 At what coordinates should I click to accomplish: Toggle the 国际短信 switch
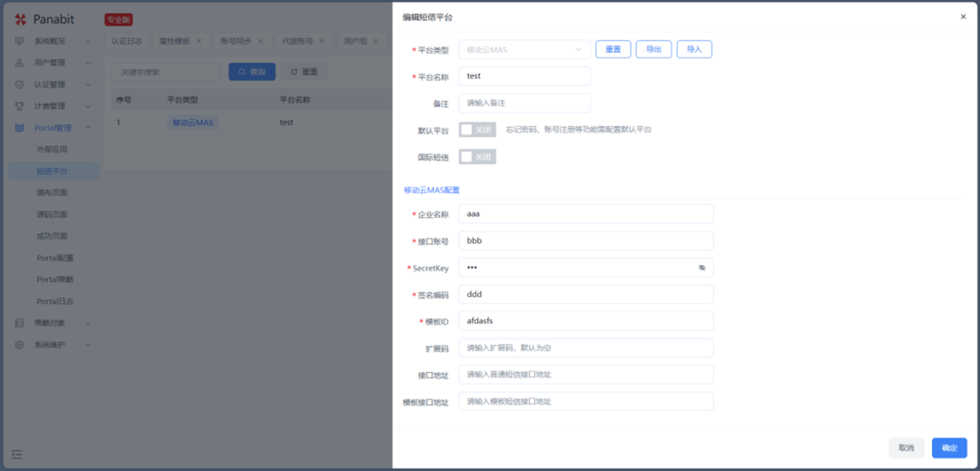point(477,157)
